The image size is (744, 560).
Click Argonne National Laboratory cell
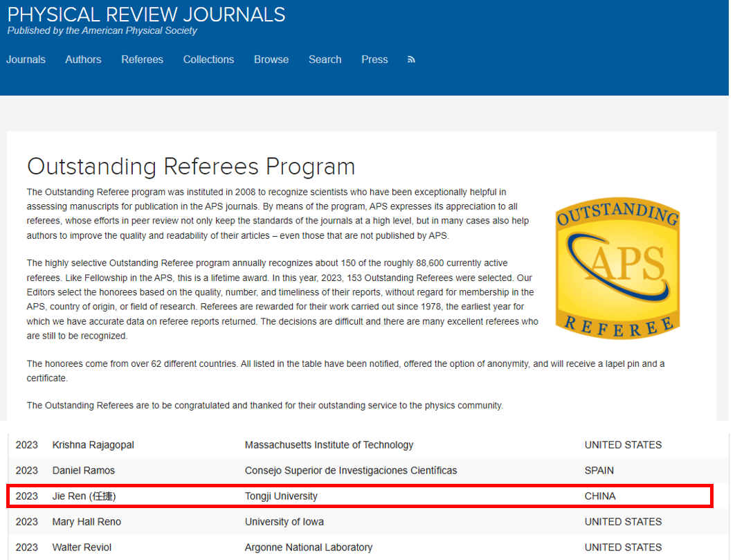308,548
